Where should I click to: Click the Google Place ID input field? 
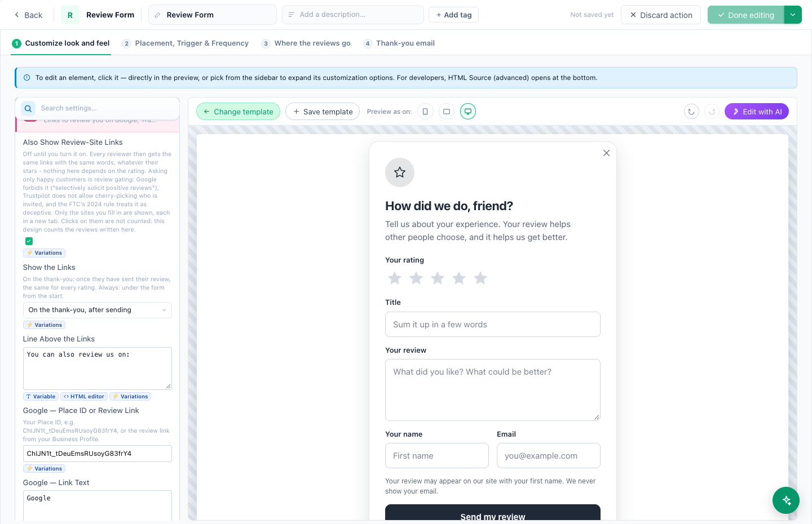tap(97, 454)
